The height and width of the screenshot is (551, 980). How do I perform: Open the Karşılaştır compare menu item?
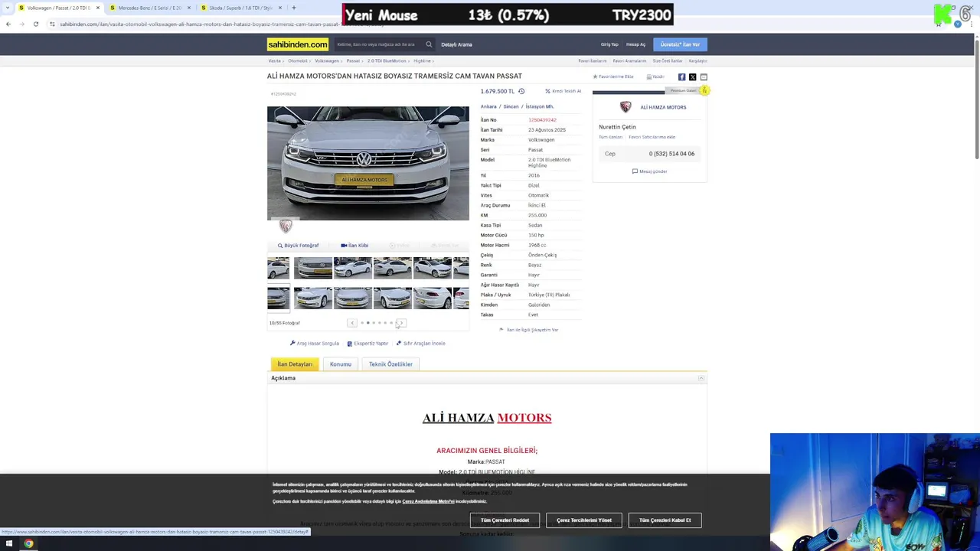pyautogui.click(x=697, y=60)
